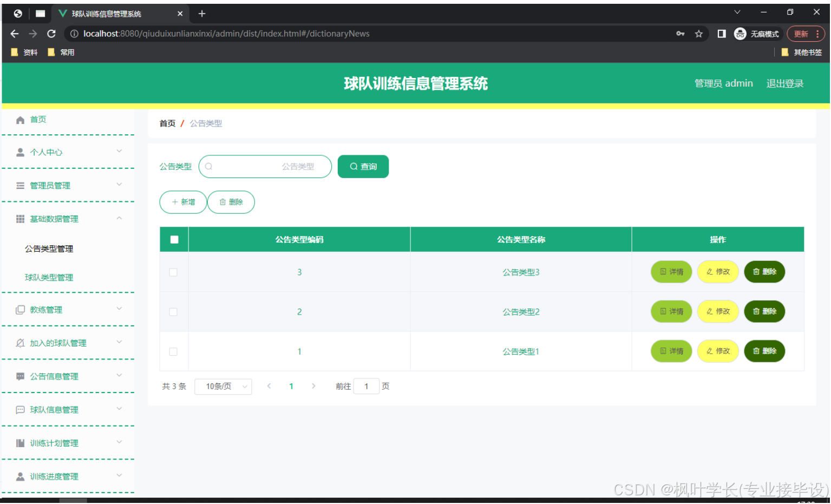Open a new browser tab with plus
Screen dimensions: 831x504
[x=202, y=14]
